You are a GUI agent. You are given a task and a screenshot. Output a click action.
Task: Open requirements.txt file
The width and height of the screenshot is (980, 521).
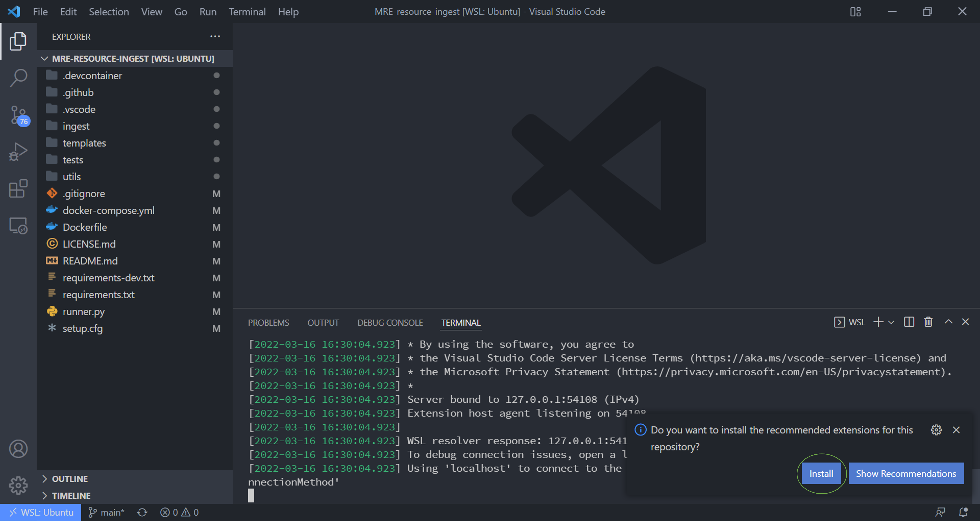point(135,294)
